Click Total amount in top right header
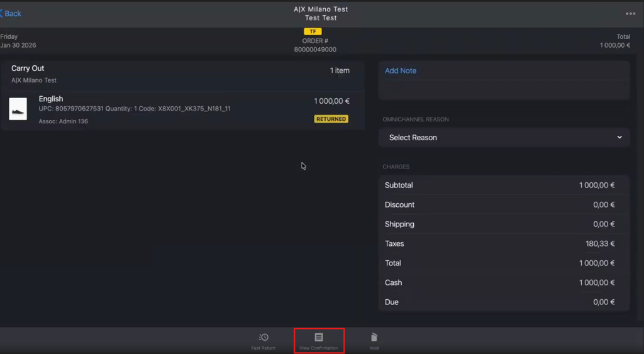644x354 pixels. [615, 45]
